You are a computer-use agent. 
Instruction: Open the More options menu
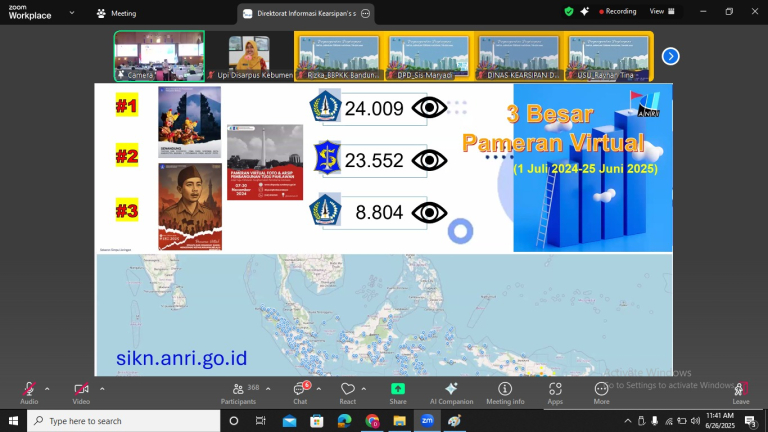pyautogui.click(x=601, y=393)
